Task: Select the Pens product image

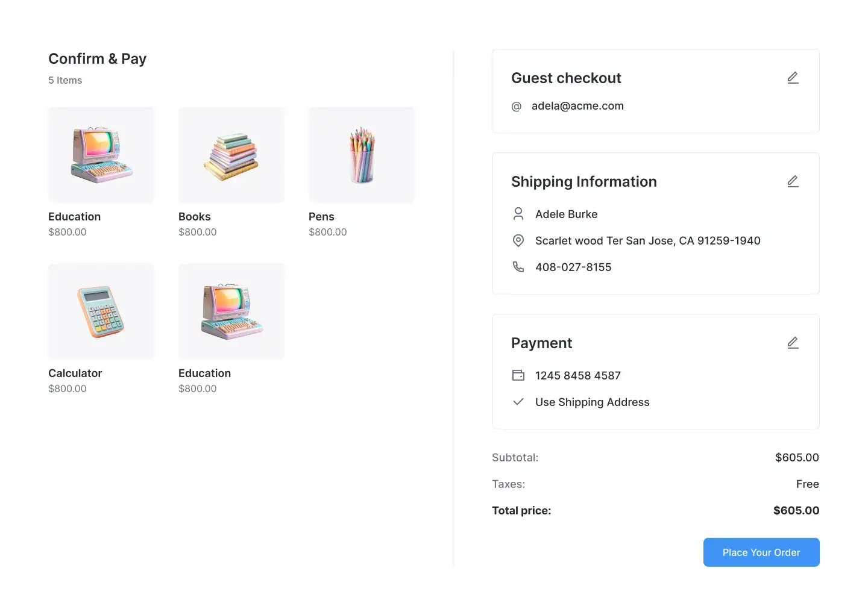Action: coord(362,155)
